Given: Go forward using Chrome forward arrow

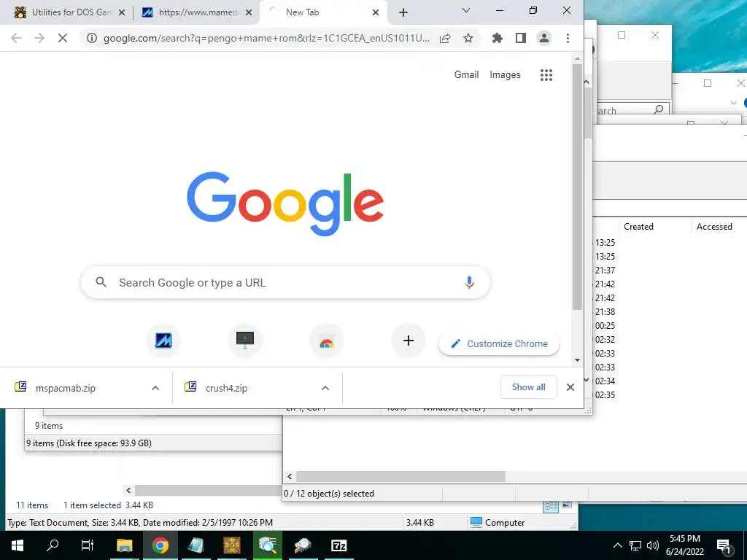Looking at the screenshot, I should (39, 38).
